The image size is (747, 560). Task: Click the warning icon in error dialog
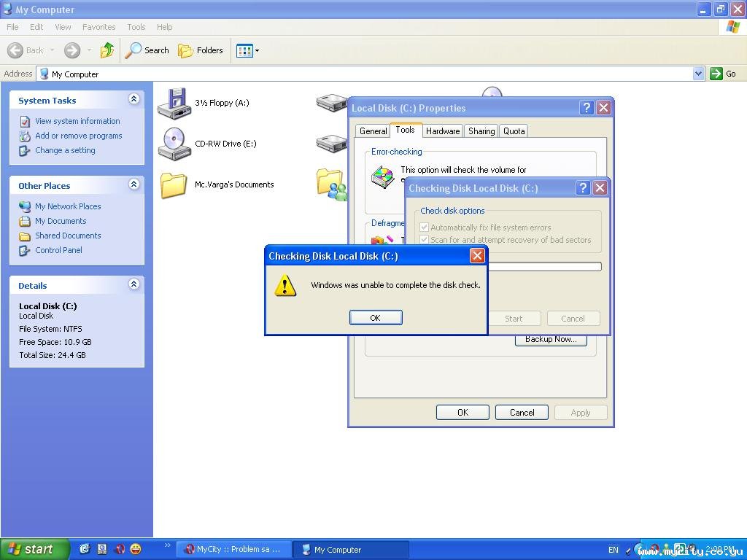pyautogui.click(x=285, y=285)
